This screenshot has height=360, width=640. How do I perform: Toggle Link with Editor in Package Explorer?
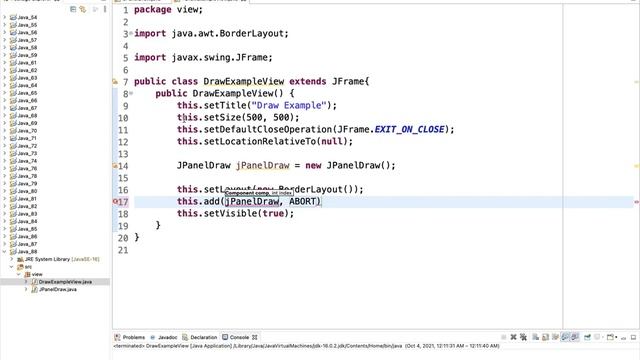pyautogui.click(x=83, y=9)
